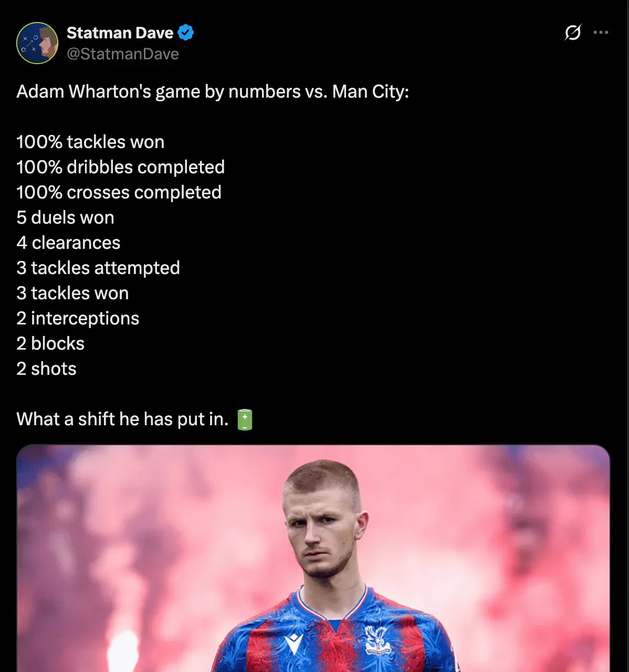This screenshot has height=672, width=629.
Task: Click the "2 shots" stat line
Action: point(46,369)
